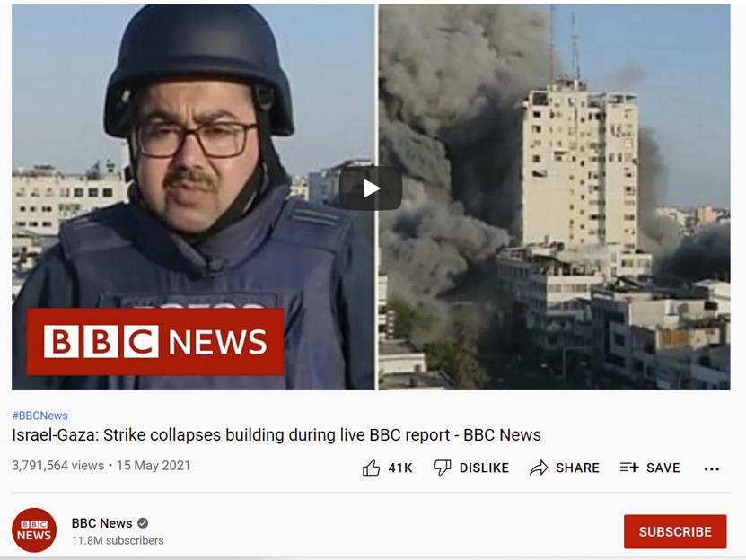
Task: Click the collapsing building video frame
Action: pos(555,197)
